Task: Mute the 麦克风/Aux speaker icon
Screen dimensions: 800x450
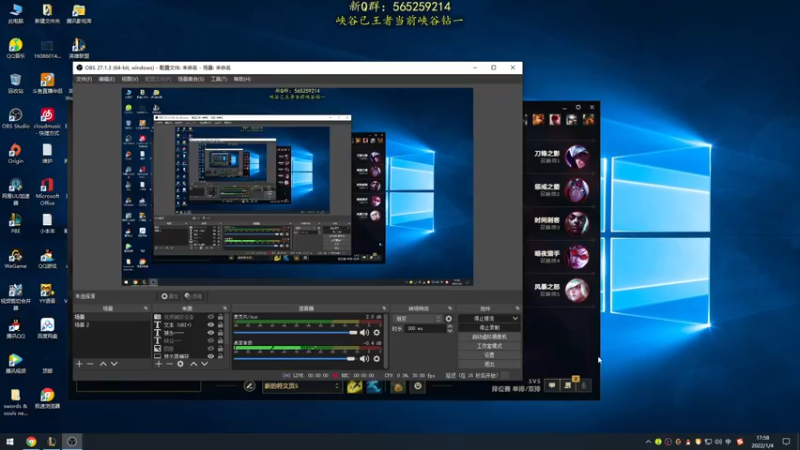Action: click(x=364, y=333)
